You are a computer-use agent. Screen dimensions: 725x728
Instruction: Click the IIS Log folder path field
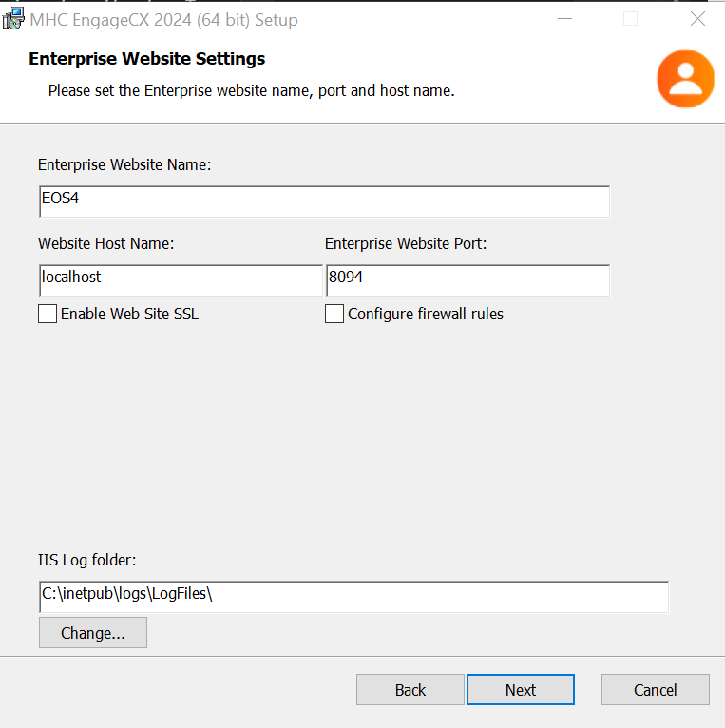point(354,597)
